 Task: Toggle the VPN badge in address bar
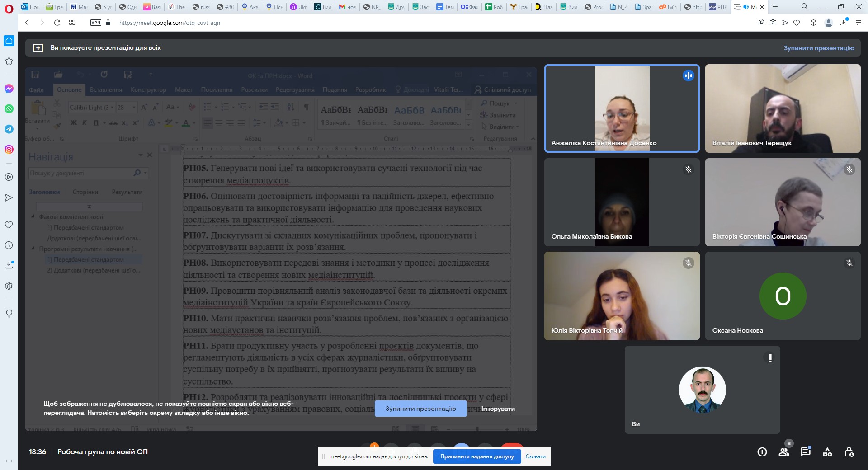pos(96,23)
